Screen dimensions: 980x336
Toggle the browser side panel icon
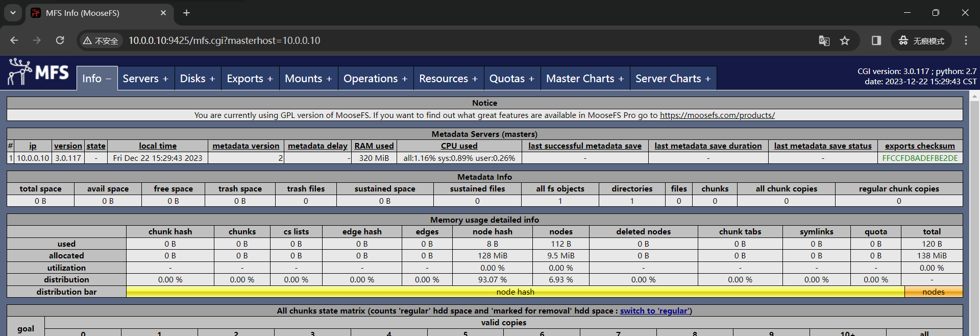(876, 40)
